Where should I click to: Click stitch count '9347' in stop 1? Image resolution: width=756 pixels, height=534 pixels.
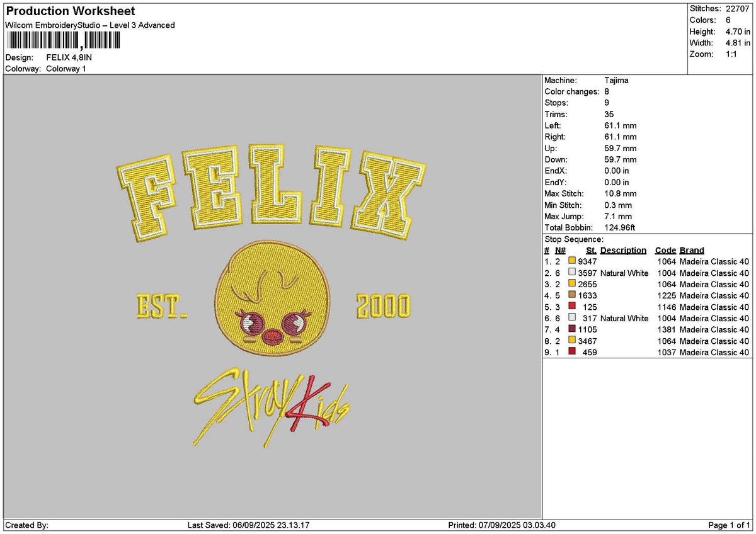pyautogui.click(x=587, y=261)
